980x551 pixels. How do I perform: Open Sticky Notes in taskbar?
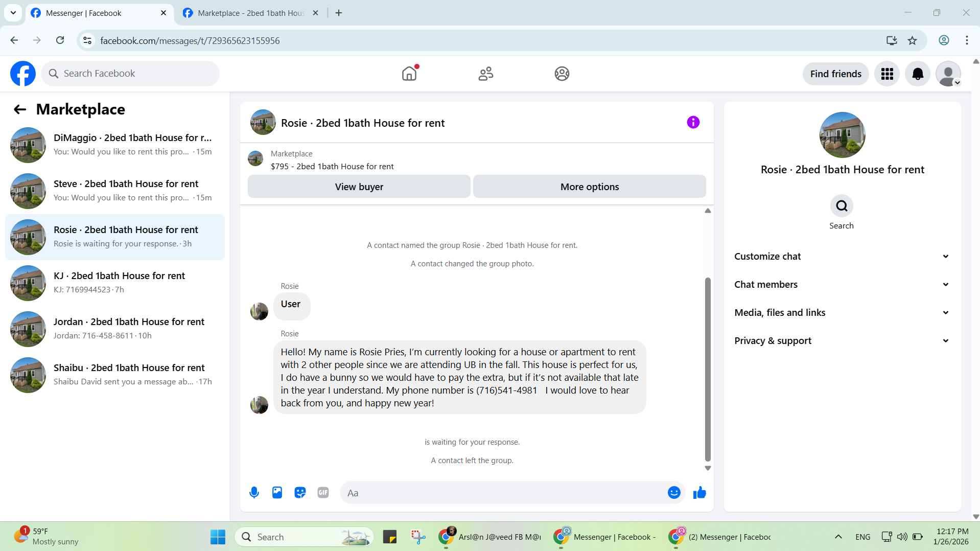[390, 537]
